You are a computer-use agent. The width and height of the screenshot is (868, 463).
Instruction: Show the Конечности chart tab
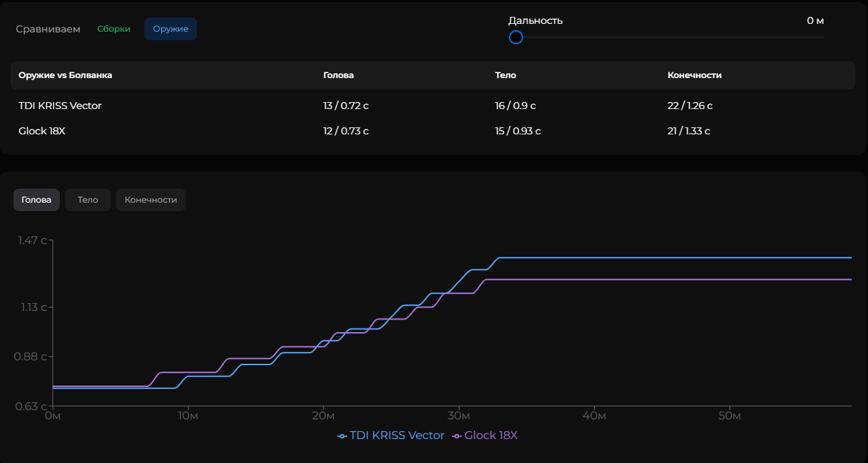coord(151,200)
